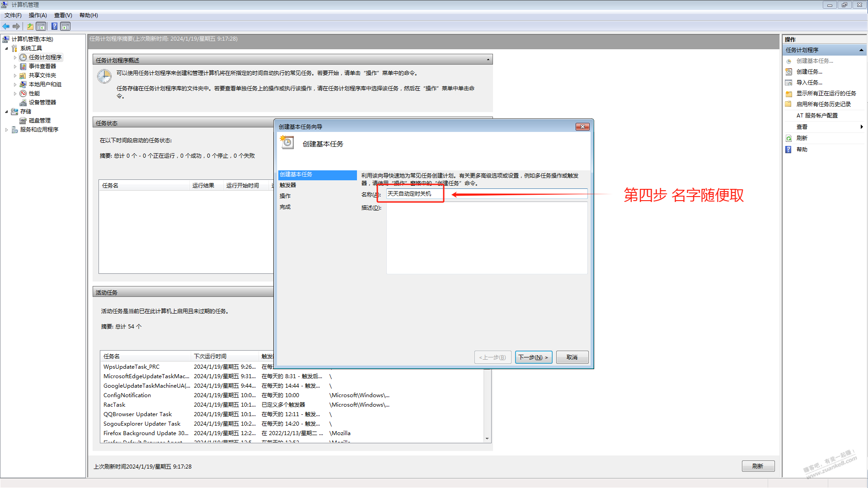
Task: Click the 事件查看器 icon in tree
Action: click(23, 66)
